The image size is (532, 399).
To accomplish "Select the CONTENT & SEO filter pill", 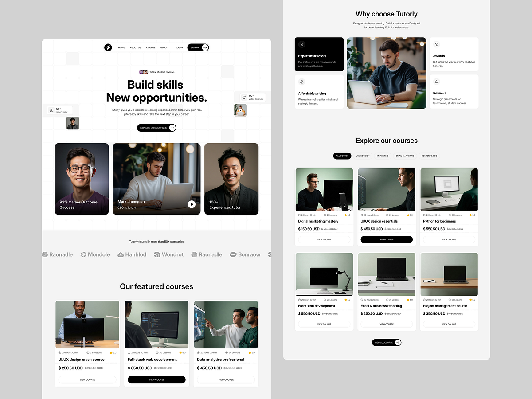I will pos(429,156).
